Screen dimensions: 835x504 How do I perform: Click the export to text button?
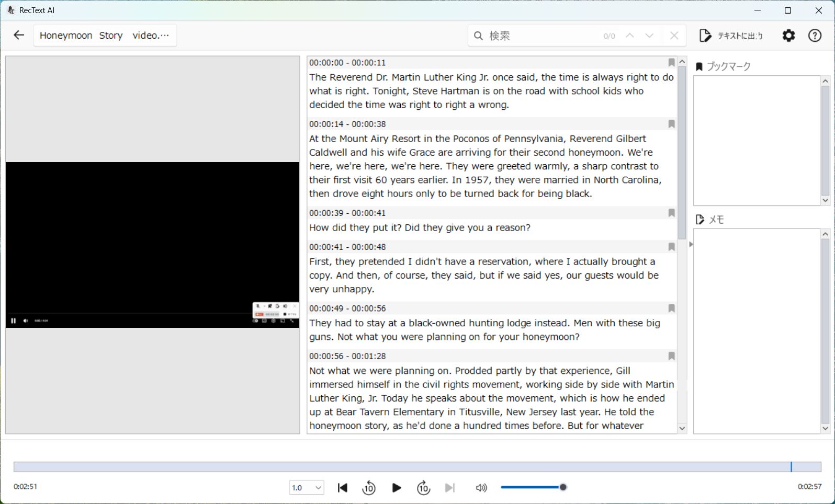coord(731,36)
